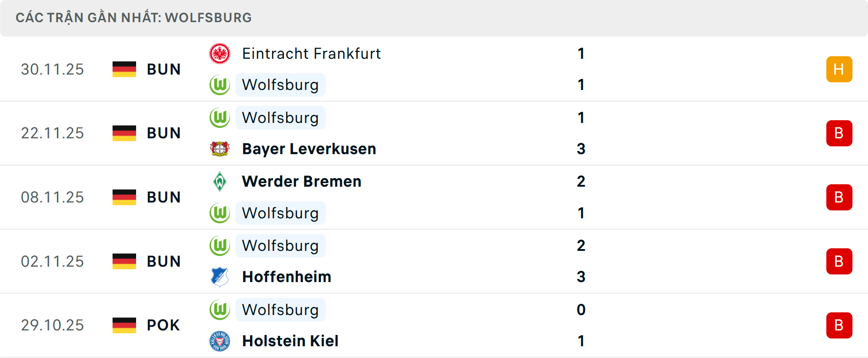Click red B badge for Leverkusen match
This screenshot has width=868, height=358.
(x=839, y=133)
